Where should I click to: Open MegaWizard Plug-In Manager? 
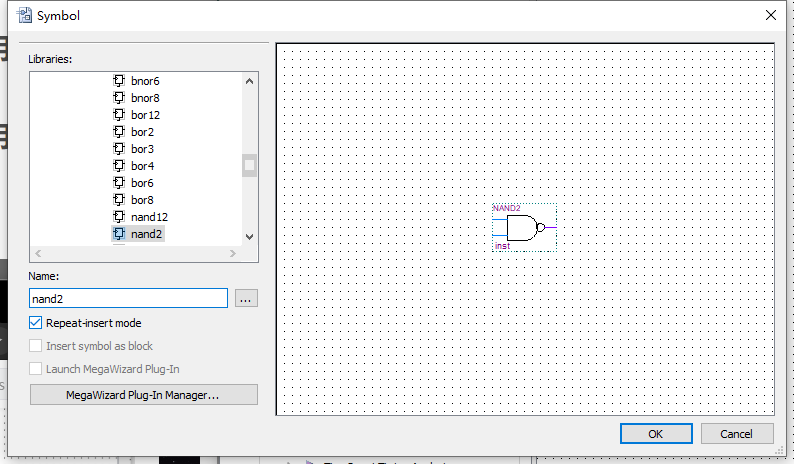[144, 395]
